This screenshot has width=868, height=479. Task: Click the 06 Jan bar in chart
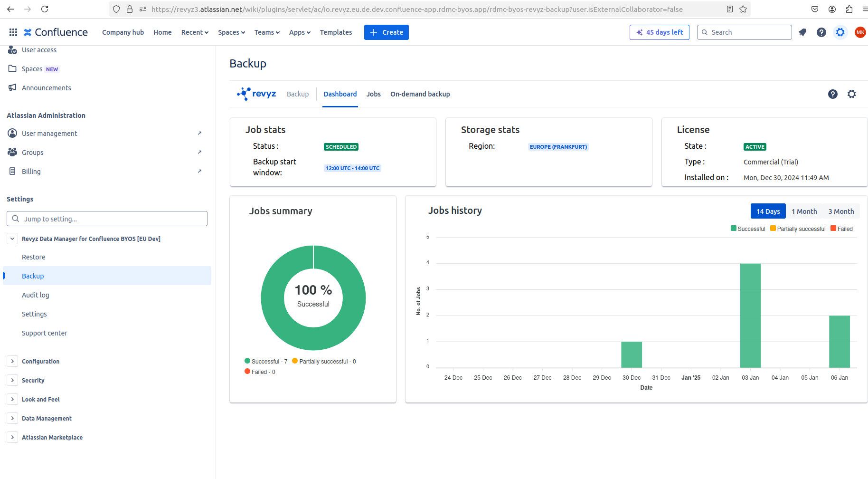click(x=840, y=342)
